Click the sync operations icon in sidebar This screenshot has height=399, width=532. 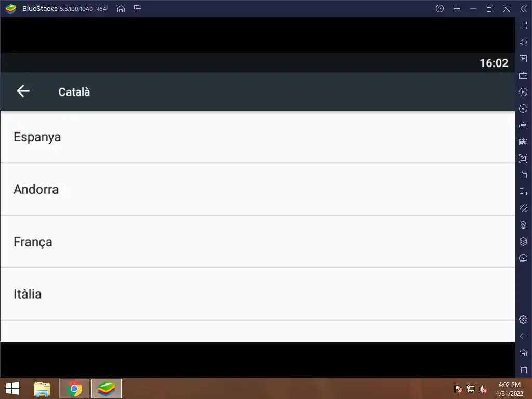coord(523,109)
